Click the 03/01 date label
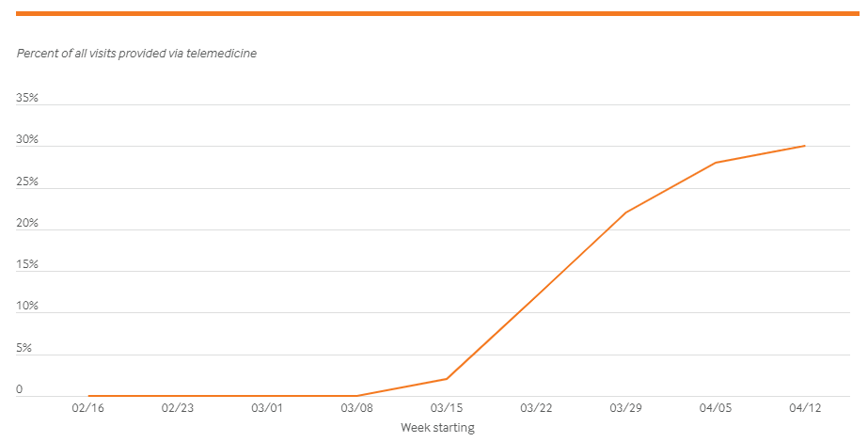The image size is (868, 442). pos(267,408)
